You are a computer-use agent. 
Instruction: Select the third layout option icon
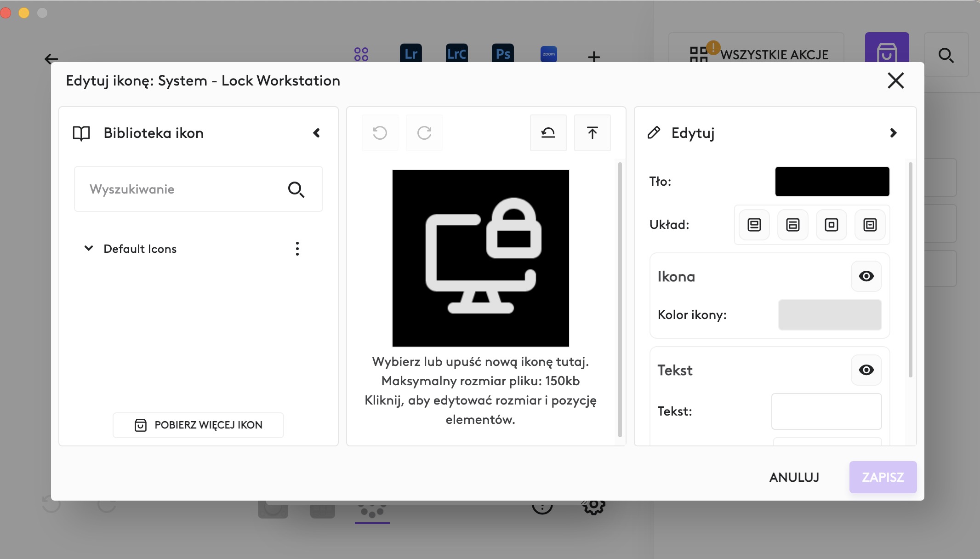[x=831, y=225]
